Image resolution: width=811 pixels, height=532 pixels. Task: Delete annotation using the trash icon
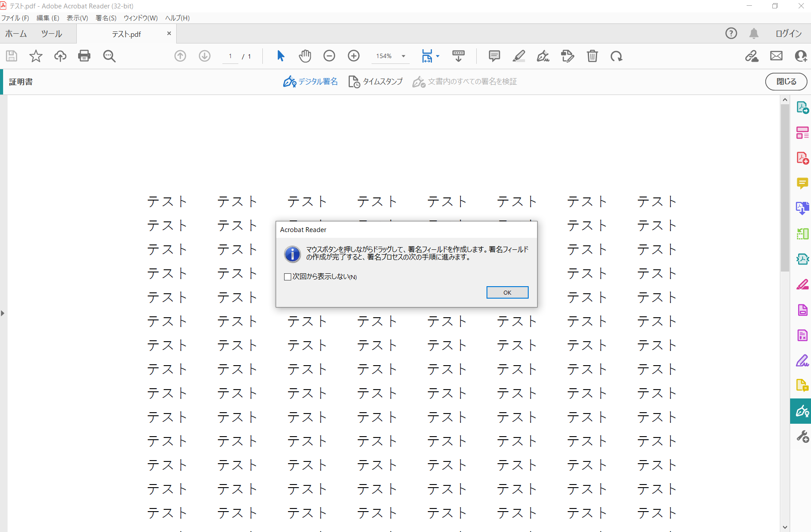[592, 56]
